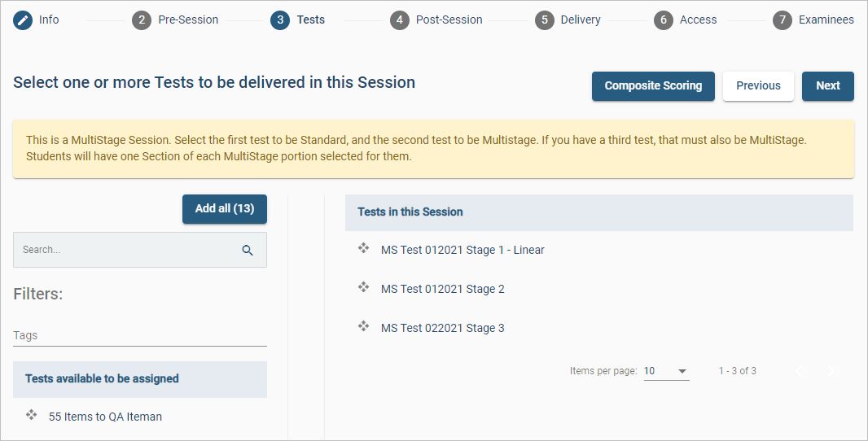Screen dimensions: 868x441
Task: Go to the Post-Session step
Action: [448, 20]
